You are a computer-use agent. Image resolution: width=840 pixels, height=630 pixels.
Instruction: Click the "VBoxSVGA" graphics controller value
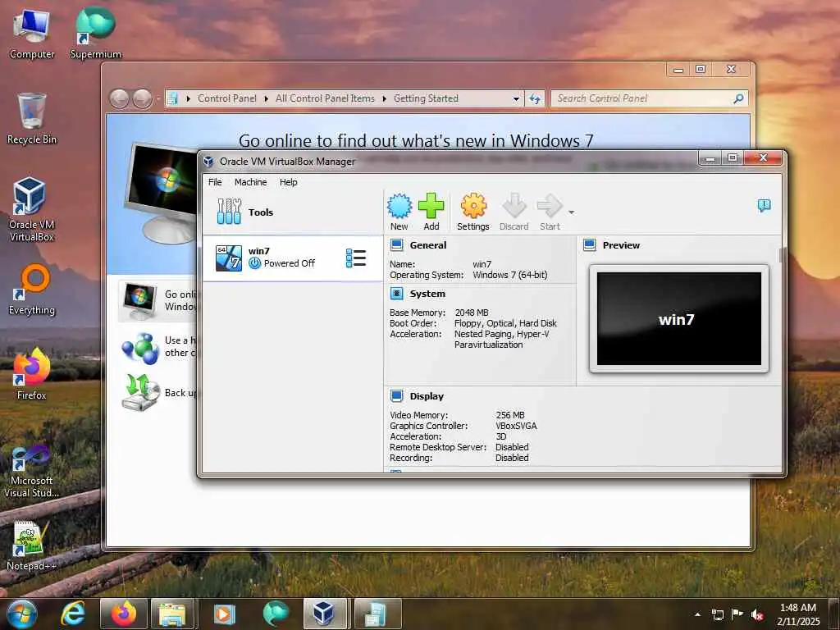pos(516,426)
